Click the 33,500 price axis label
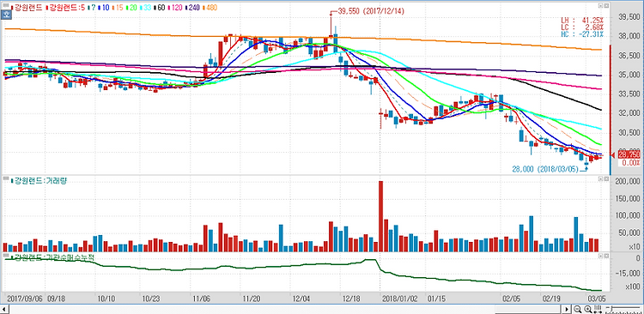The width and height of the screenshot is (644, 314). pyautogui.click(x=630, y=94)
